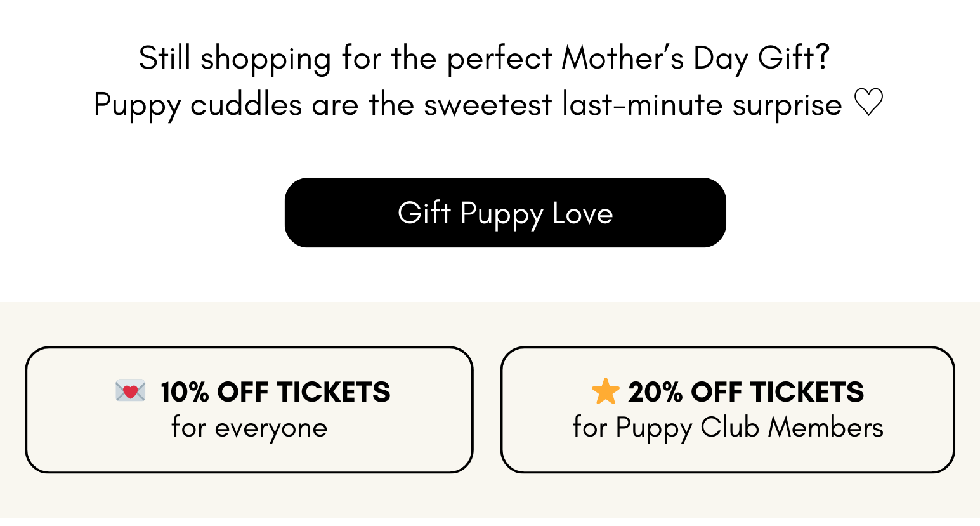Click the word "shopping" in the headline
This screenshot has height=526, width=980.
point(266,60)
